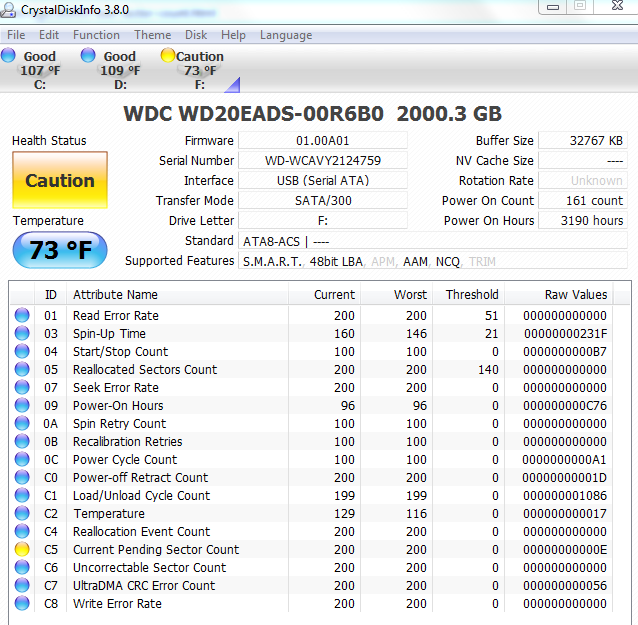Click the Firmware field 01.00A01
The width and height of the screenshot is (638, 625).
pyautogui.click(x=323, y=141)
